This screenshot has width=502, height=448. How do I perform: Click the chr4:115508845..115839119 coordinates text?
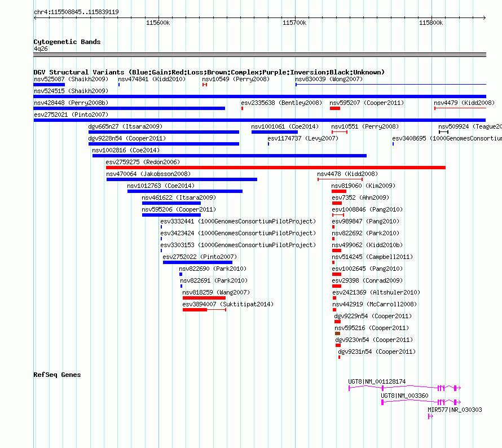tap(76, 12)
